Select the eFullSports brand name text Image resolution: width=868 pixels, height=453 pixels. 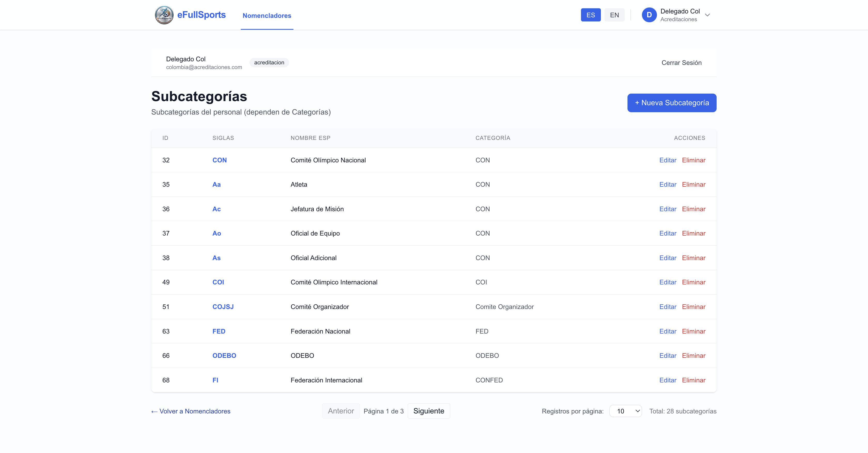[201, 15]
